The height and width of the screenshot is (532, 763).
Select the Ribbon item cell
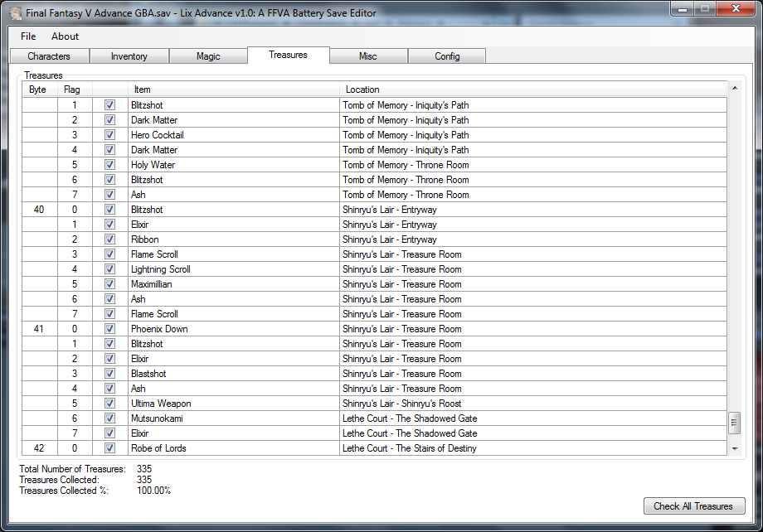[234, 239]
